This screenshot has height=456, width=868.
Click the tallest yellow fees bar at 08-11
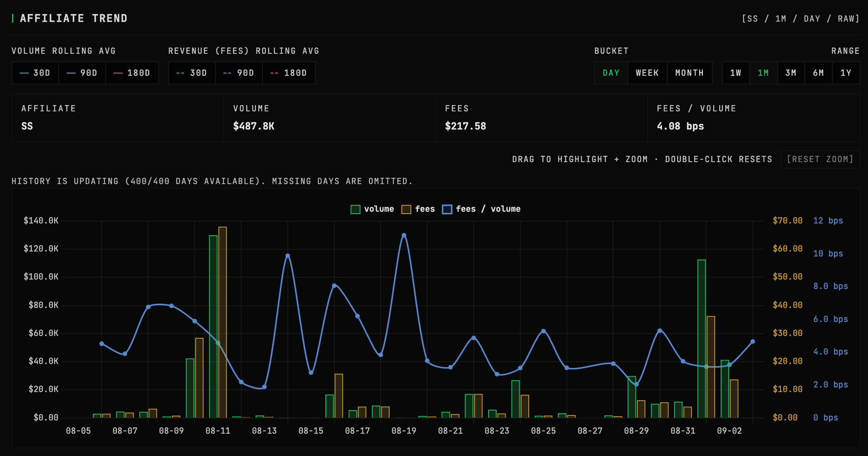223,322
